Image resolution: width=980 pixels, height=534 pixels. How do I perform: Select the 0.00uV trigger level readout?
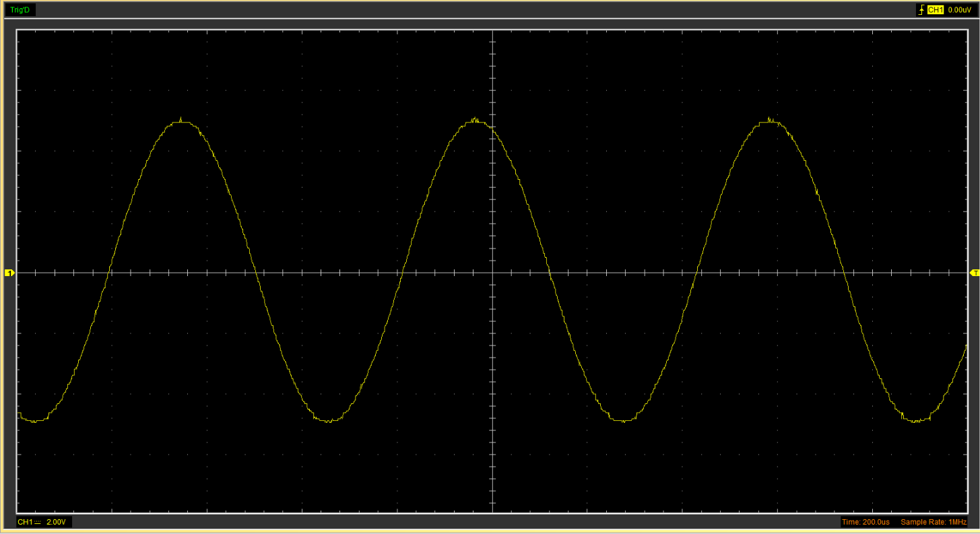(959, 10)
